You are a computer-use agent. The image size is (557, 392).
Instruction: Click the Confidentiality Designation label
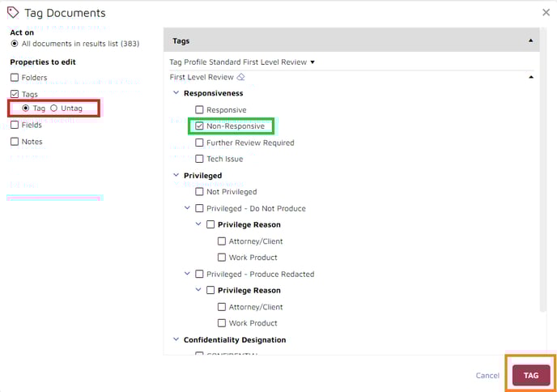pos(235,339)
